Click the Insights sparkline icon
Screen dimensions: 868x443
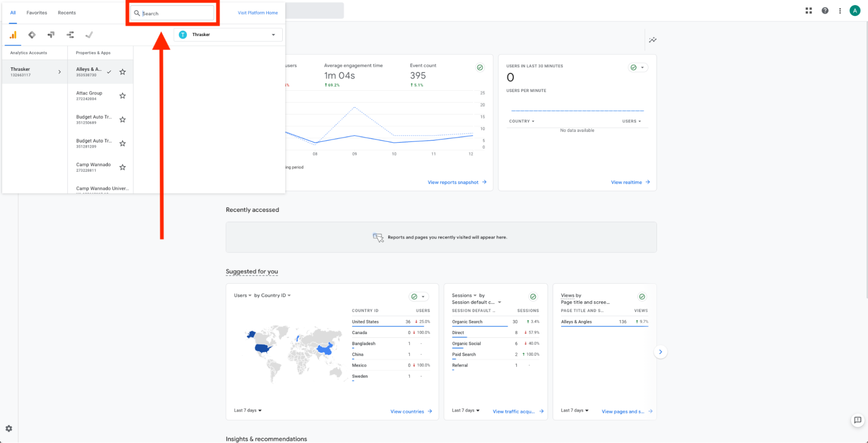pos(652,40)
